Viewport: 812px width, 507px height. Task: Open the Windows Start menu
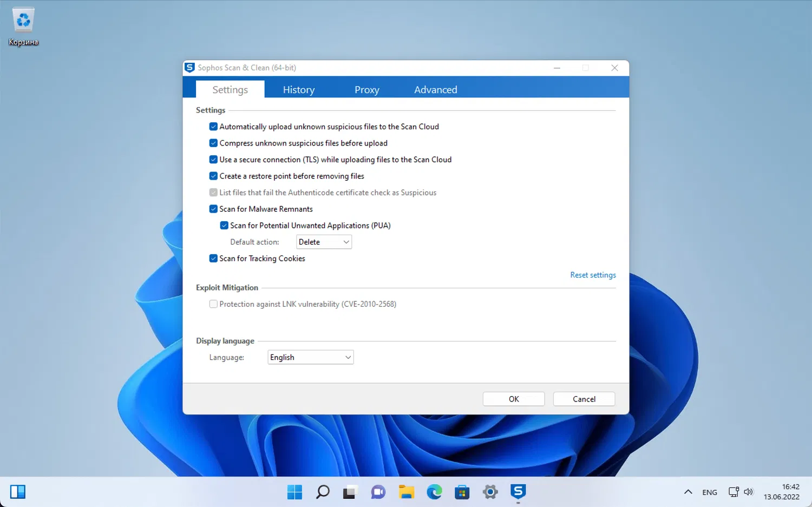294,492
